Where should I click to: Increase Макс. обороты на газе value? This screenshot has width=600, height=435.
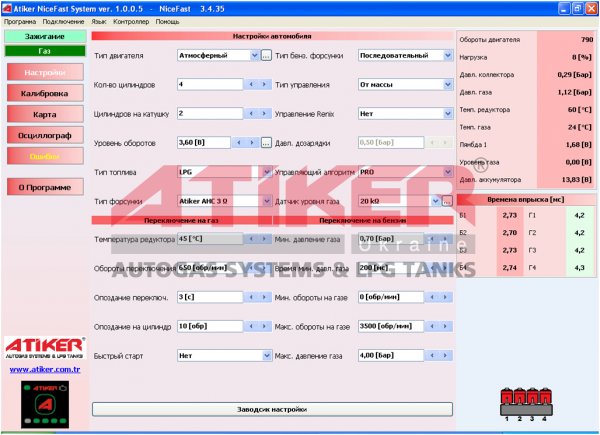445,326
